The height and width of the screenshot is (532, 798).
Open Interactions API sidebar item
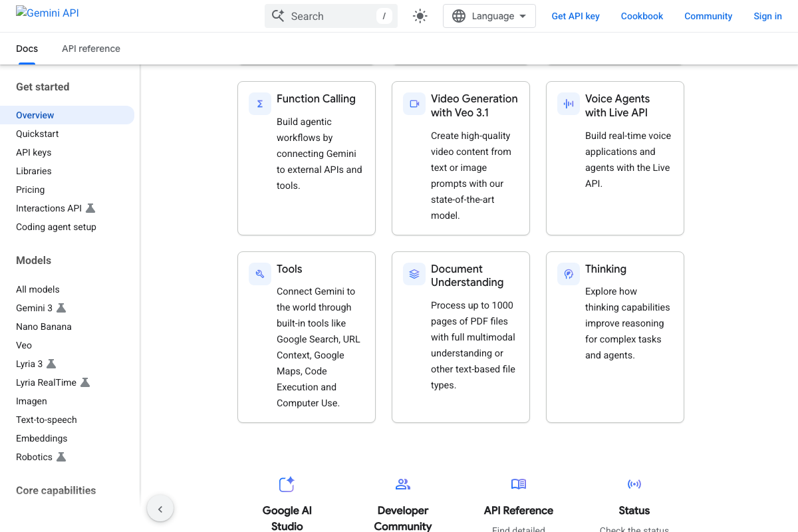pos(49,208)
